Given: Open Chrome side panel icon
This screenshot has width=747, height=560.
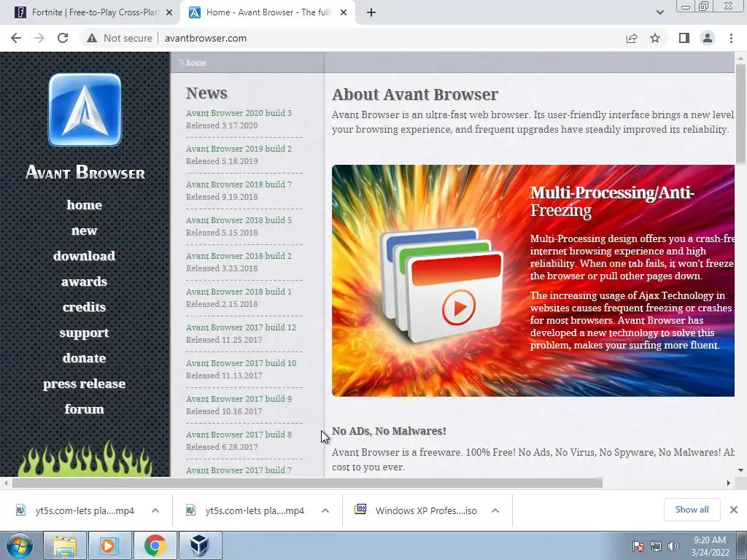Looking at the screenshot, I should pos(684,38).
